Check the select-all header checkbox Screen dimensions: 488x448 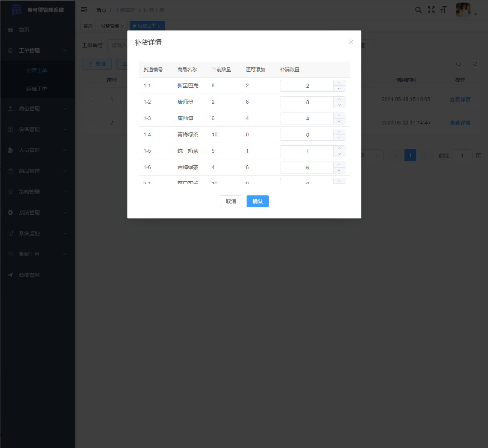(92, 80)
